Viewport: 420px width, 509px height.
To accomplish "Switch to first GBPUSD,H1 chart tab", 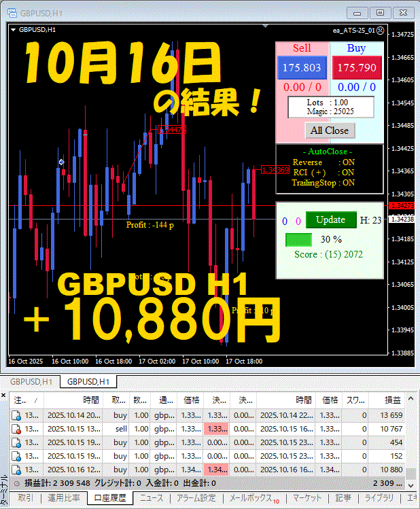I will click(31, 382).
